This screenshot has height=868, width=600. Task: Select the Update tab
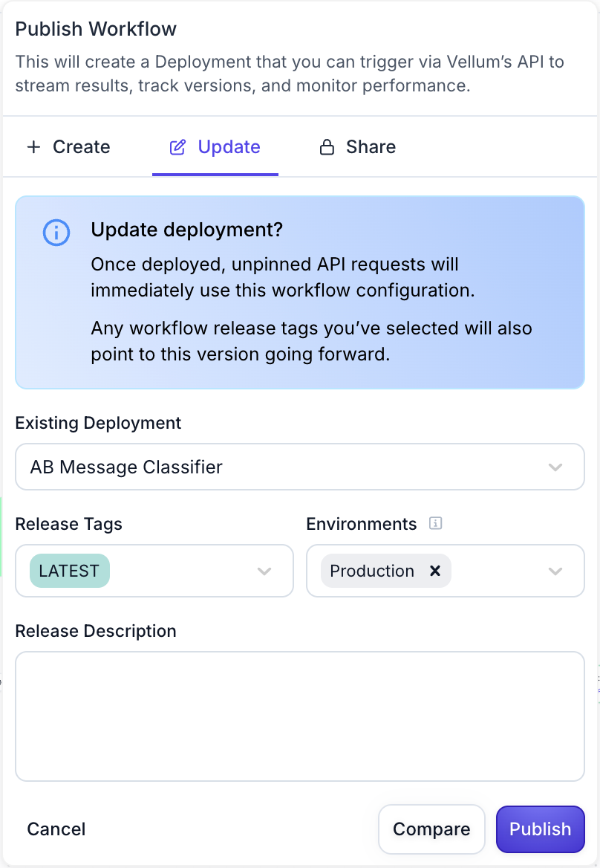215,147
